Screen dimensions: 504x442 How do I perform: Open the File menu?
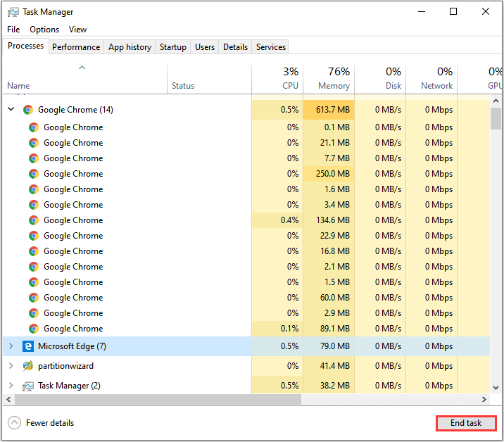coord(13,30)
